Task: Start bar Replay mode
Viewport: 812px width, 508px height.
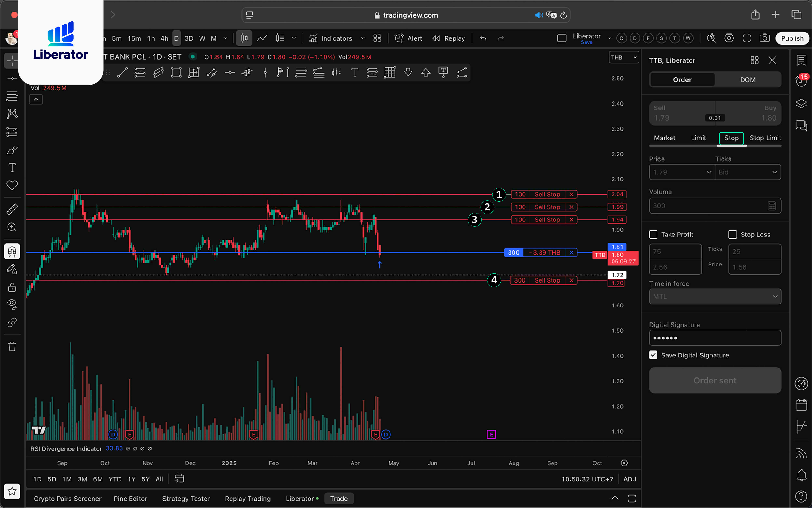Action: pos(449,38)
